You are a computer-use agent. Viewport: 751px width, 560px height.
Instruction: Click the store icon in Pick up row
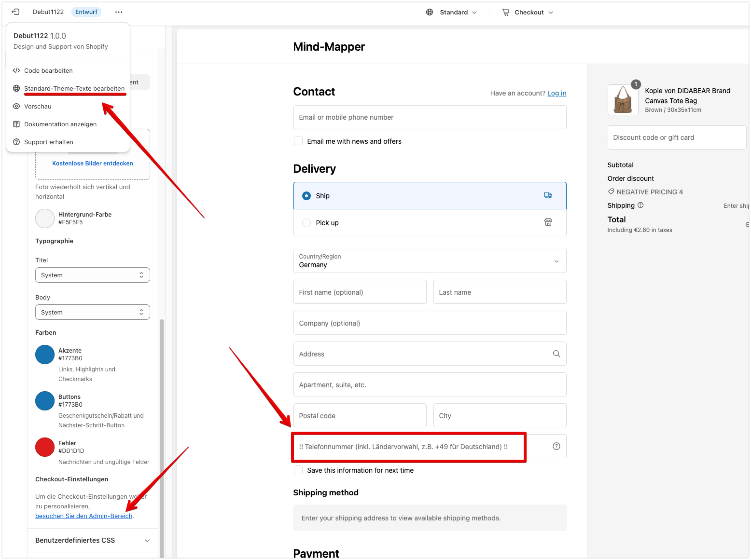click(x=548, y=222)
